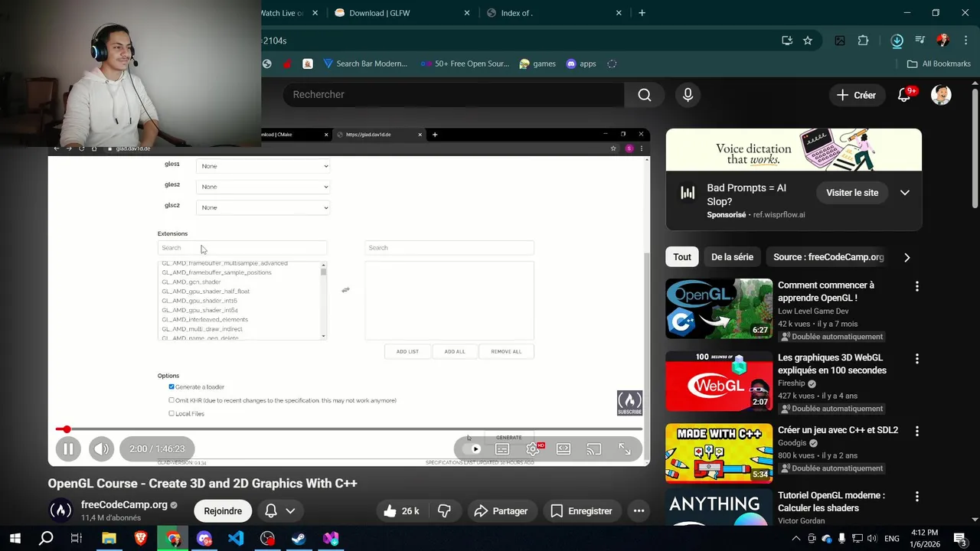Open freeCodeCamp.org channel link
980x551 pixels.
pyautogui.click(x=124, y=505)
